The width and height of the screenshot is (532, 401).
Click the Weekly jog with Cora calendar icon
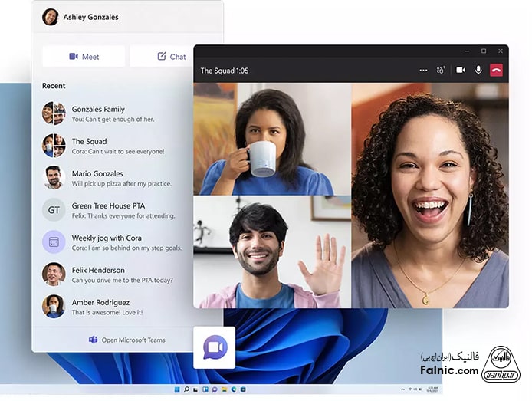pyautogui.click(x=54, y=242)
